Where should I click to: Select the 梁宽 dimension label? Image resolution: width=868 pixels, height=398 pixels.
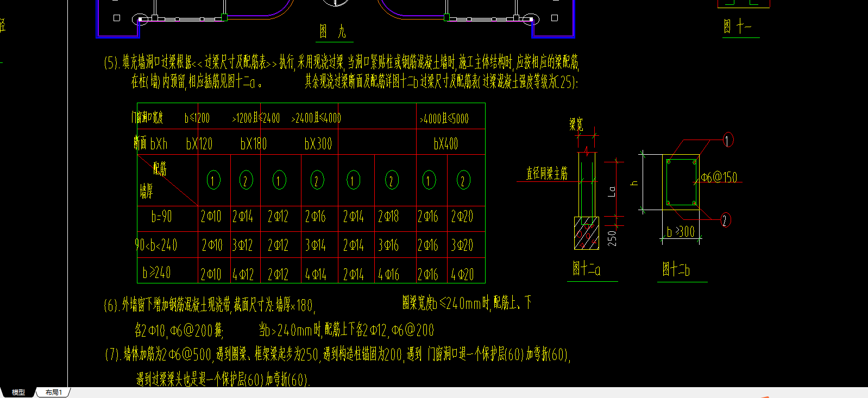576,125
